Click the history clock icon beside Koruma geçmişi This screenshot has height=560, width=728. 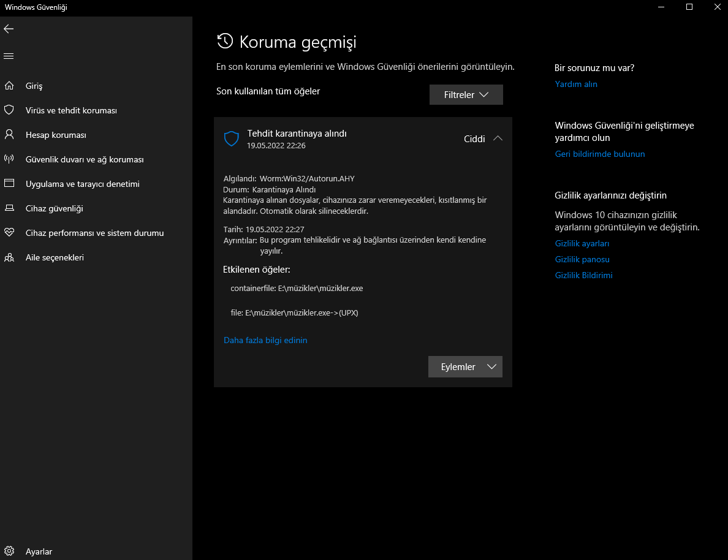coord(225,41)
